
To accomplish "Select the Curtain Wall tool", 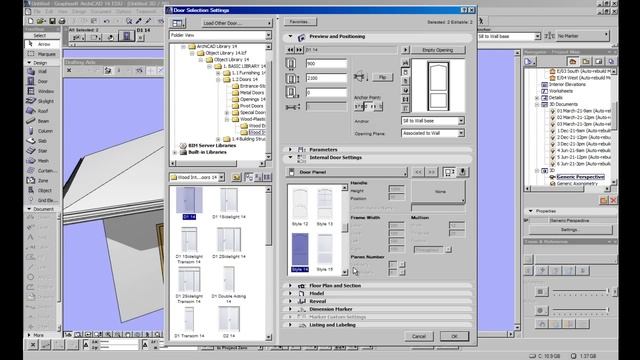I will point(42,171).
